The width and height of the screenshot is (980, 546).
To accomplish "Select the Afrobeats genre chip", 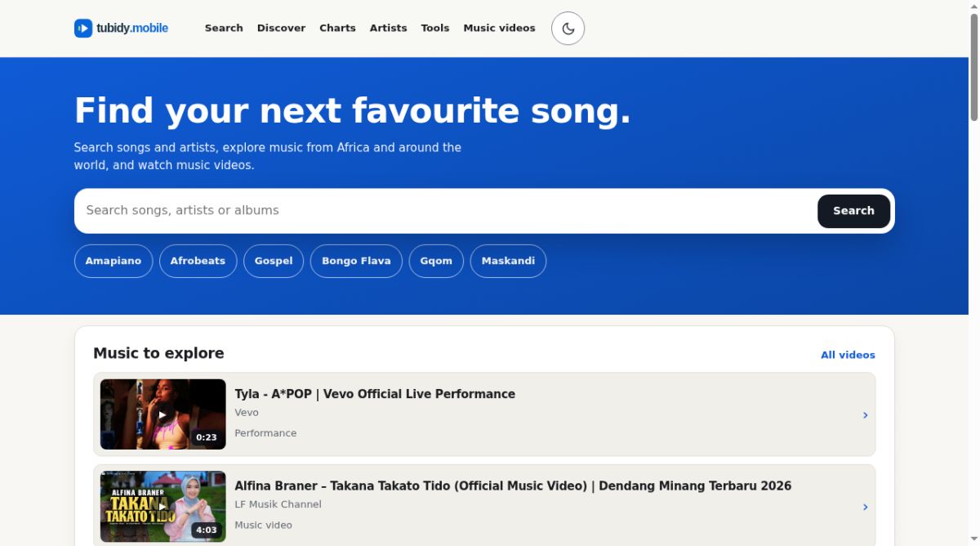I will pyautogui.click(x=198, y=262).
